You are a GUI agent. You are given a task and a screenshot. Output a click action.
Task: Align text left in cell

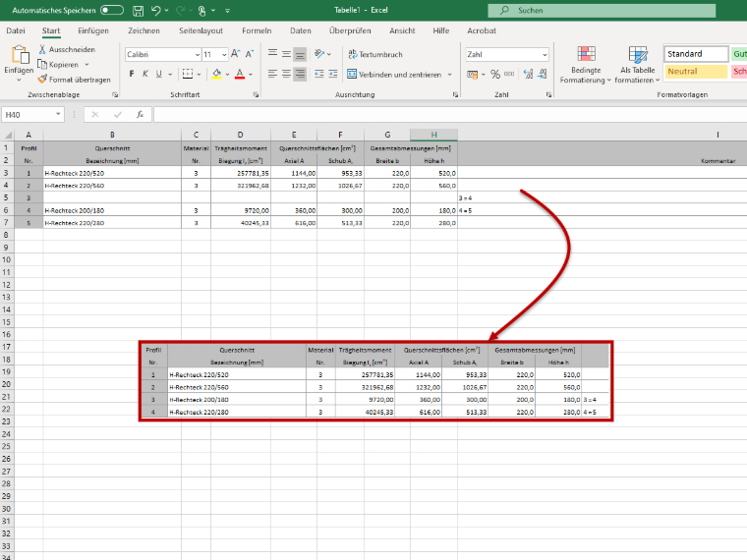click(x=272, y=74)
